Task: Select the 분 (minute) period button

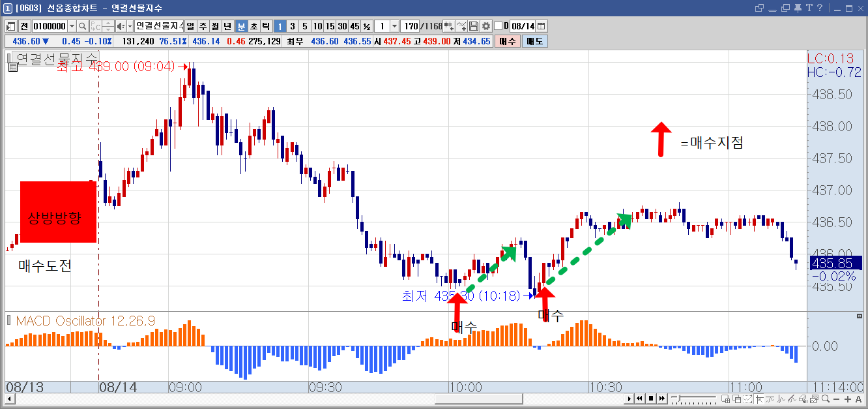Action: [241, 26]
